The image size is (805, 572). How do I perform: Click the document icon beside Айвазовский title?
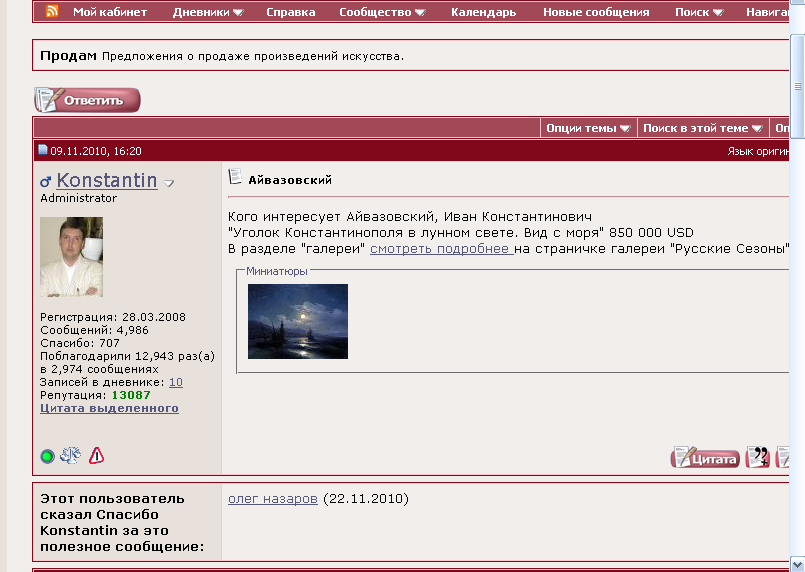(235, 178)
